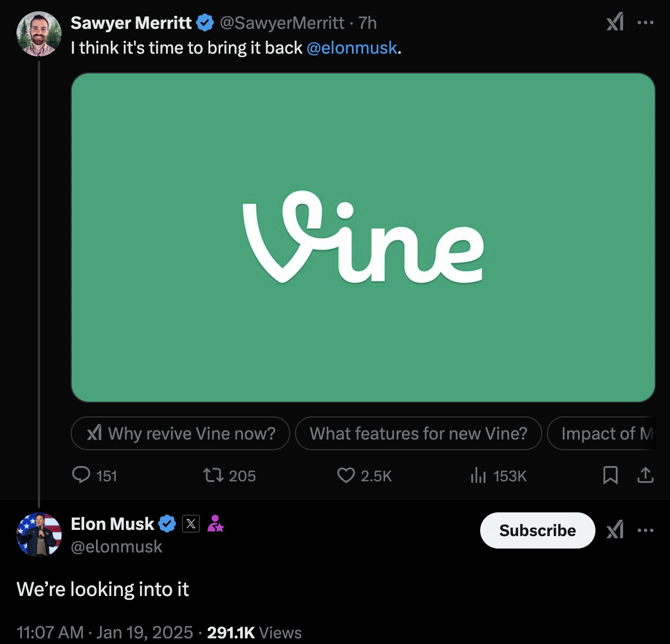This screenshot has height=644, width=670.
Task: Bookmark Sawyer Merritt's post
Action: [x=610, y=475]
